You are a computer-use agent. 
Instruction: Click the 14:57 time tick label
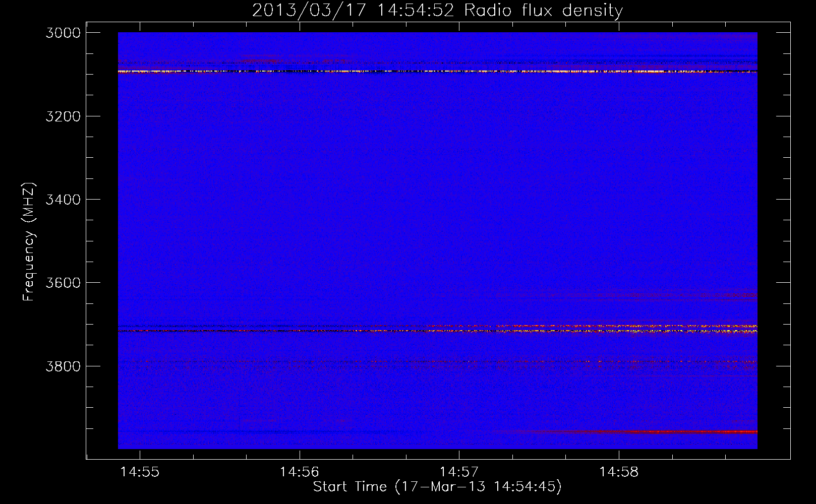click(x=459, y=472)
